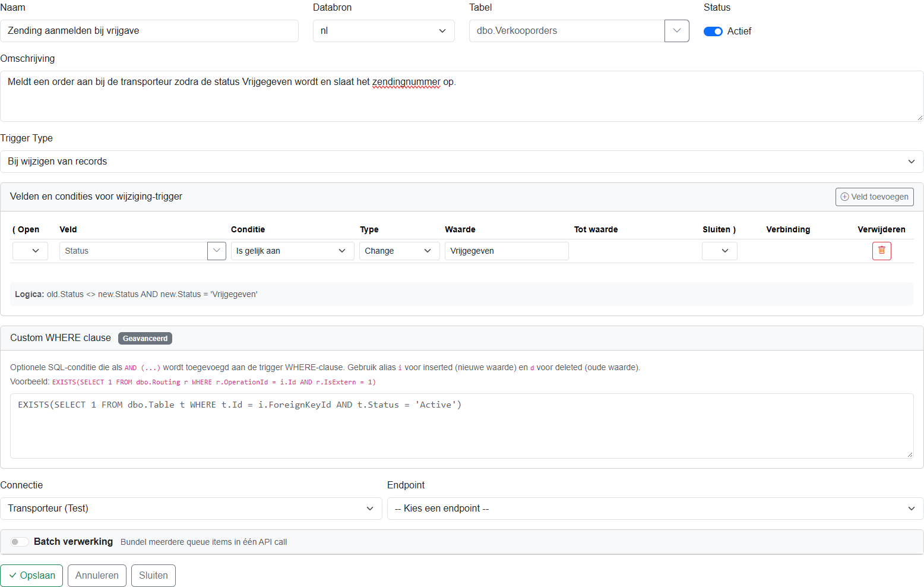
Task: Click the 'Velden en condities voor wijziging-trigger' heading
Action: 96,197
